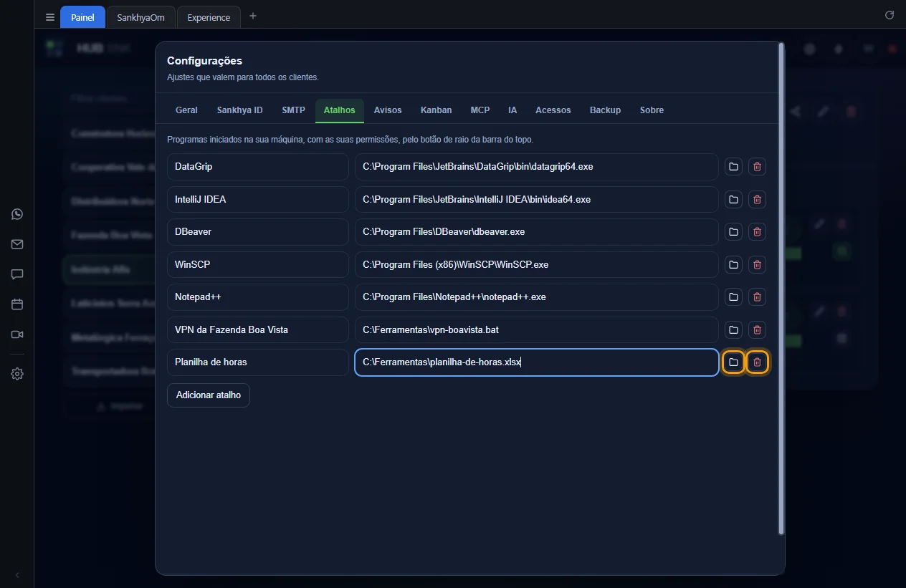This screenshot has width=906, height=588.
Task: Go to the Acessos settings tab
Action: pos(553,110)
